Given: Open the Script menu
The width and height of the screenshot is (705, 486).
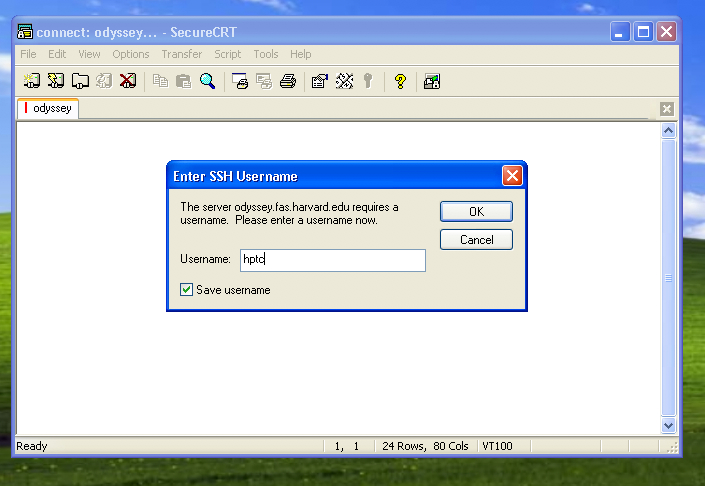Looking at the screenshot, I should pyautogui.click(x=228, y=54).
